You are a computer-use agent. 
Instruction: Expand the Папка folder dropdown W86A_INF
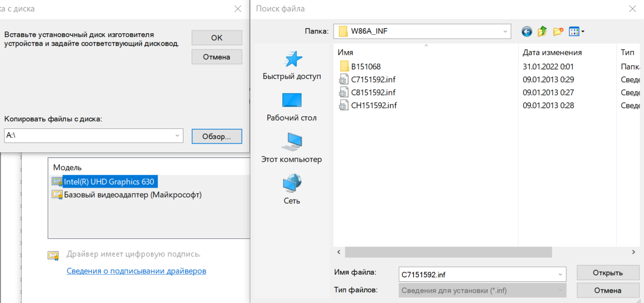click(x=505, y=31)
